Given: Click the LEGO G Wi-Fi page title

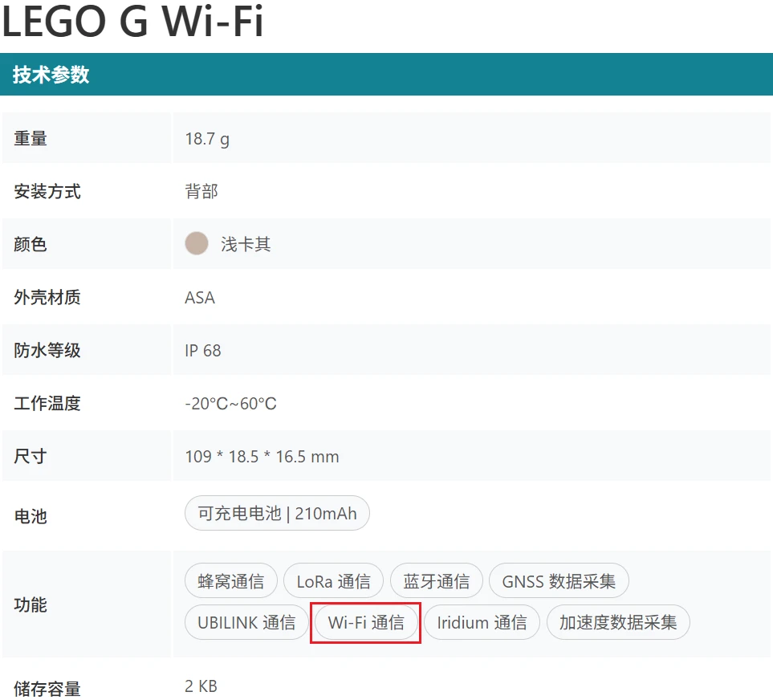Looking at the screenshot, I should click(x=132, y=22).
